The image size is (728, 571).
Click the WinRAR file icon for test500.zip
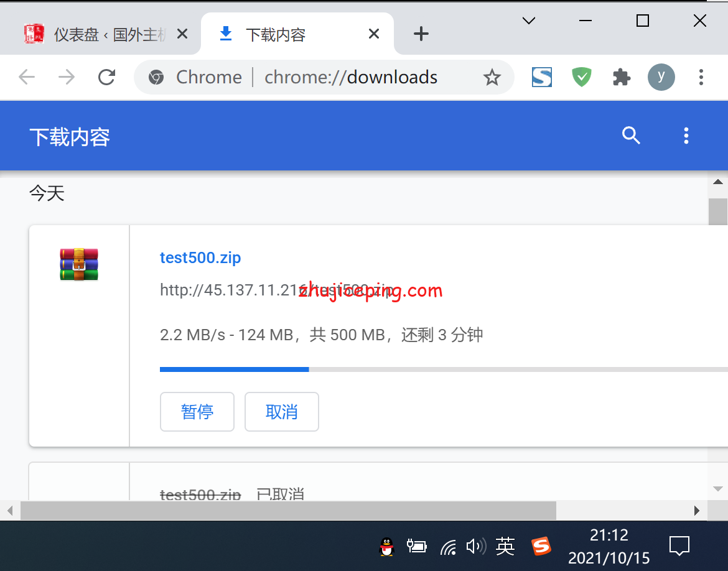coord(79,264)
